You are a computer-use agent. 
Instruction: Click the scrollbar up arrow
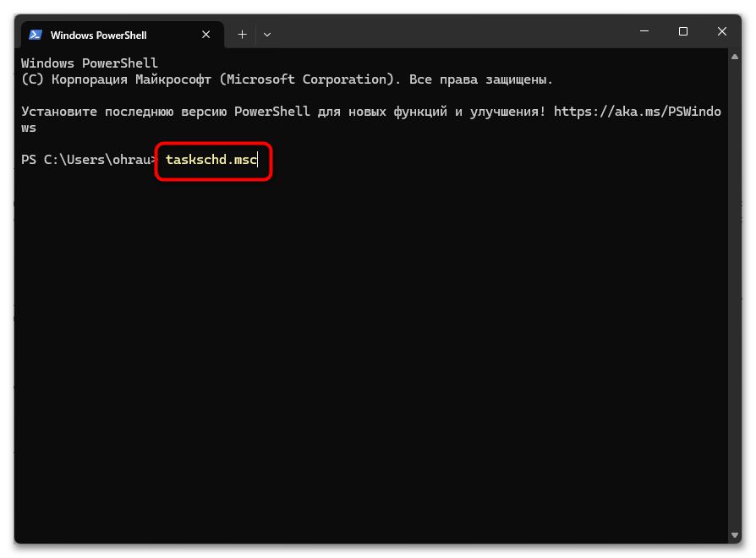point(735,57)
